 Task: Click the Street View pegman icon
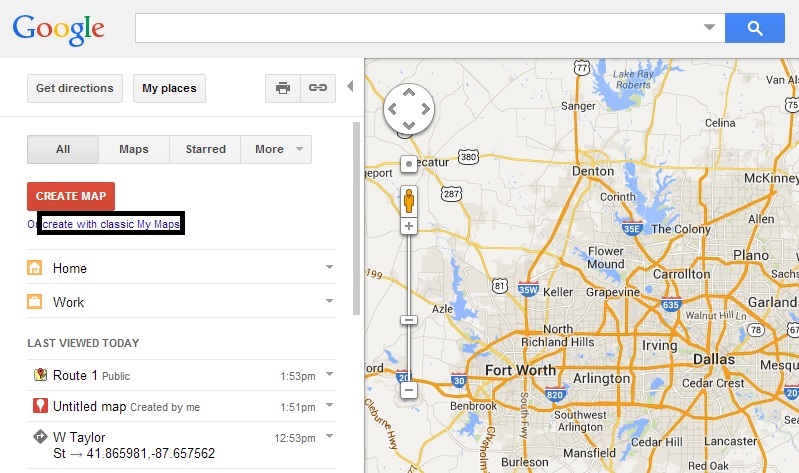coord(409,200)
